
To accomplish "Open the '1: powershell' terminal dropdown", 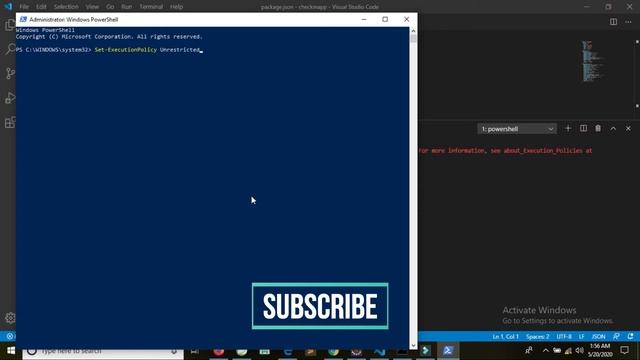I will point(517,129).
